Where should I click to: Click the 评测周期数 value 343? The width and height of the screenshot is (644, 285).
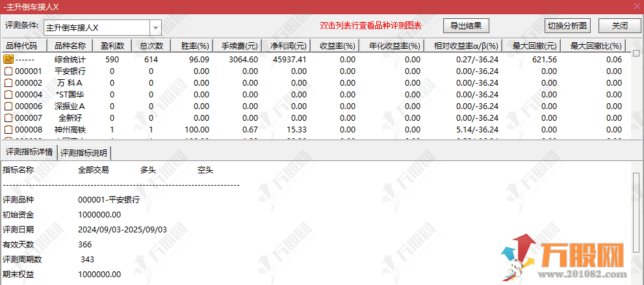[x=87, y=260]
